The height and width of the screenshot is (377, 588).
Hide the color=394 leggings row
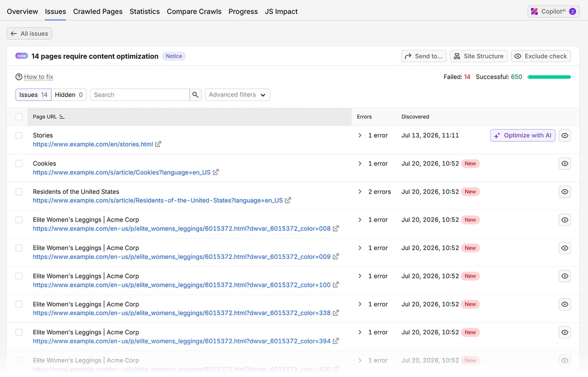pyautogui.click(x=565, y=332)
